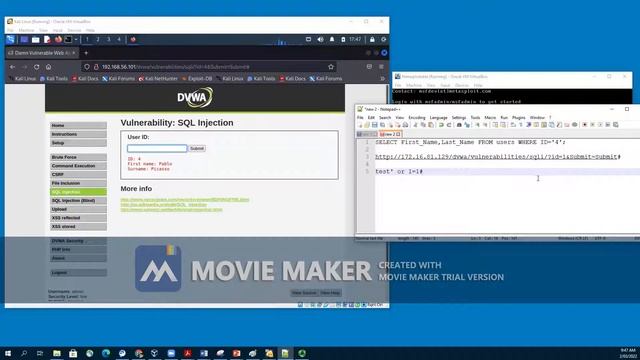Open the File menu in Notepad++
The width and height of the screenshot is (640, 360).
tap(360, 118)
